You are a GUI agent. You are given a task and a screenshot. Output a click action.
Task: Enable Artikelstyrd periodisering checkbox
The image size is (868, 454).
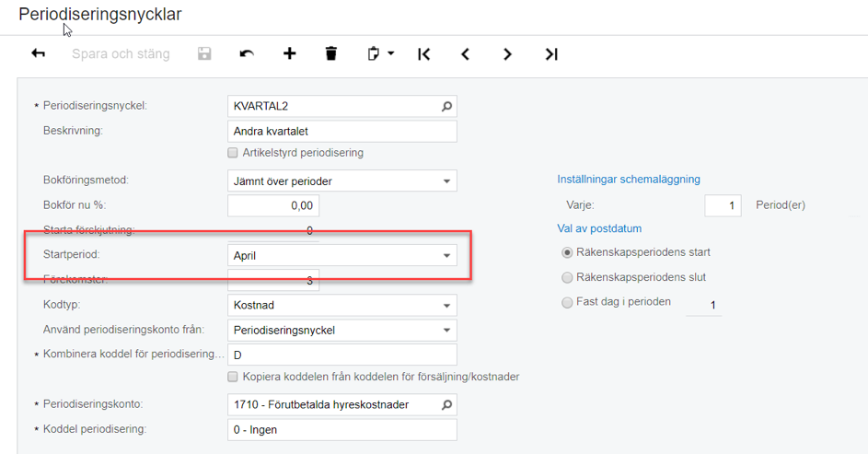click(x=233, y=153)
